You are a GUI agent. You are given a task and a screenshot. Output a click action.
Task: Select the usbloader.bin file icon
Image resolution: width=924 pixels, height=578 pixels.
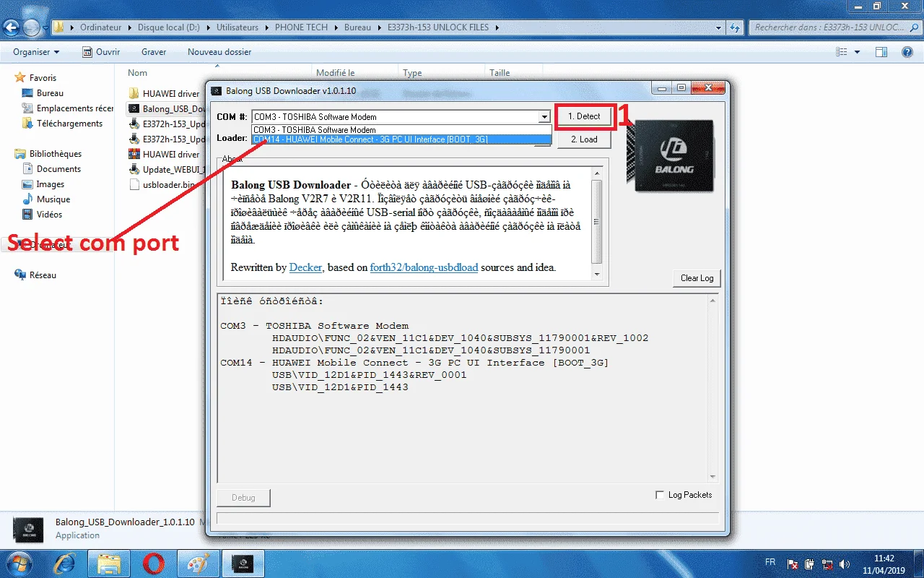(x=134, y=184)
